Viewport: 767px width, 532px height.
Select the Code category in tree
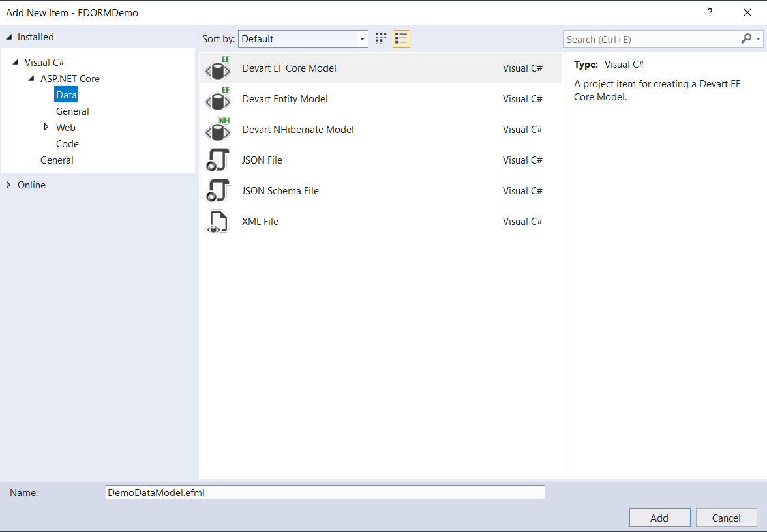[x=68, y=144]
